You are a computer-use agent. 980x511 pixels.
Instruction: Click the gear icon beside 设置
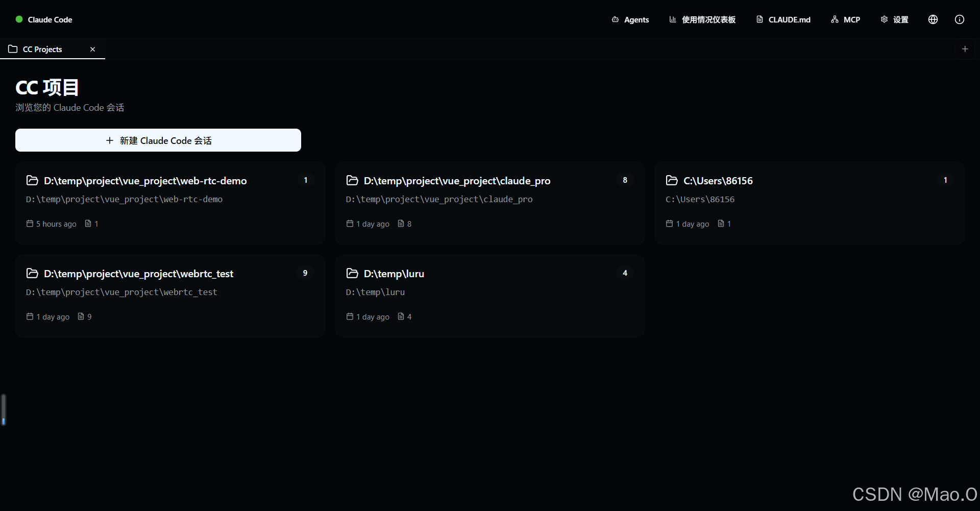(x=884, y=19)
